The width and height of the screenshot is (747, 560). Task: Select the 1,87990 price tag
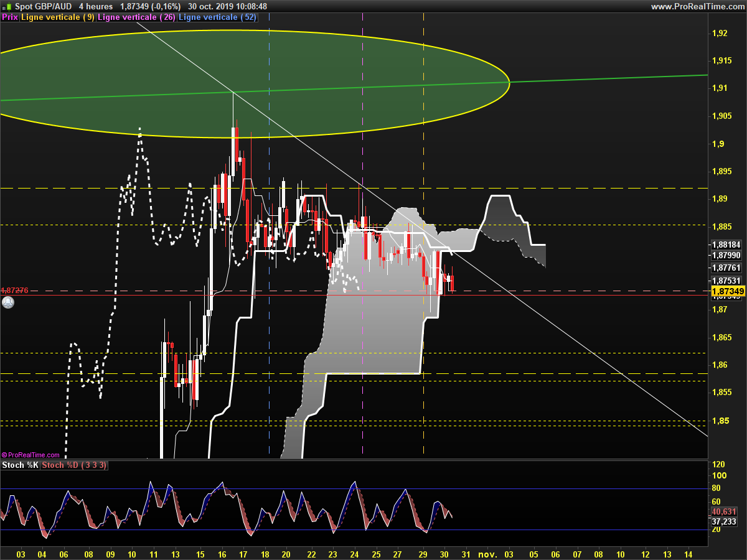point(726,255)
